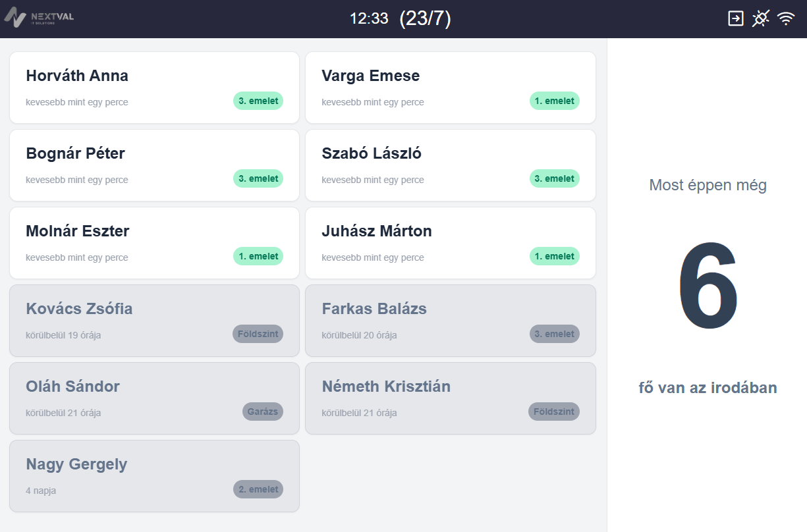Open Németh Krisztián's card
Image resolution: width=807 pixels, height=532 pixels.
[450, 398]
